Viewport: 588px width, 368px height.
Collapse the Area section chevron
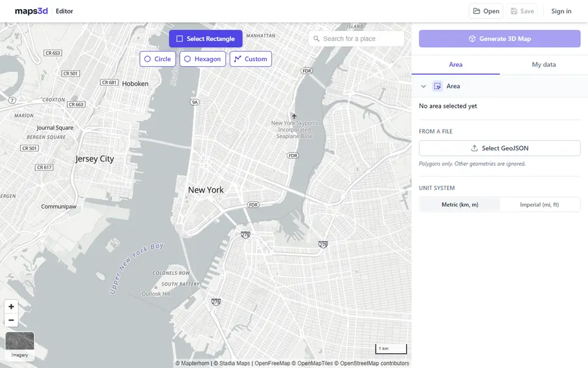pos(423,86)
